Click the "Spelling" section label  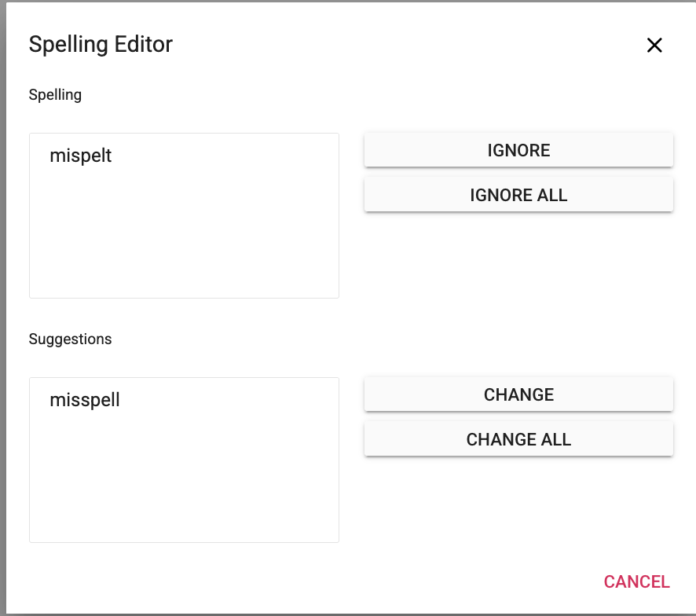click(x=55, y=95)
